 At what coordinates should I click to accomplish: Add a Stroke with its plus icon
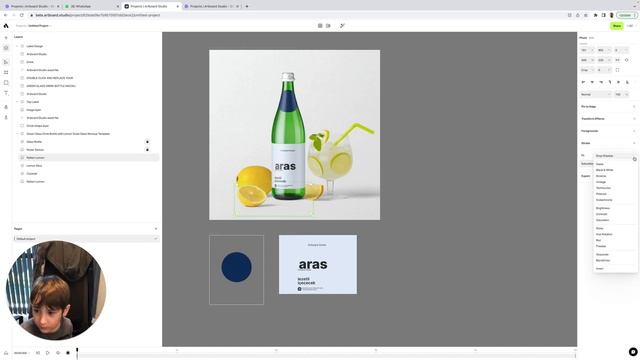point(634,143)
